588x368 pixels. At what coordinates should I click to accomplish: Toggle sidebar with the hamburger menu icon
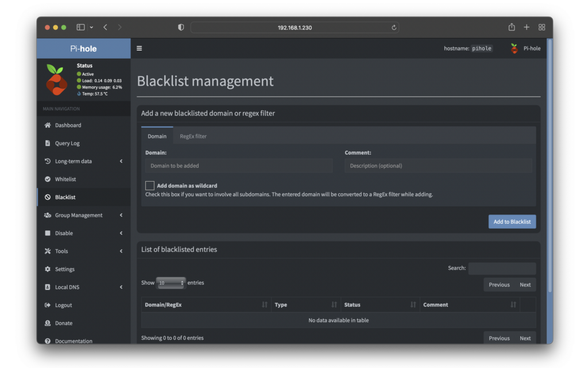pos(139,48)
